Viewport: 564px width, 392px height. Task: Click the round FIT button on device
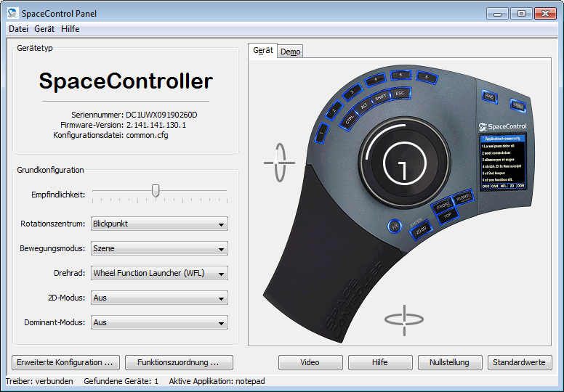click(x=395, y=226)
